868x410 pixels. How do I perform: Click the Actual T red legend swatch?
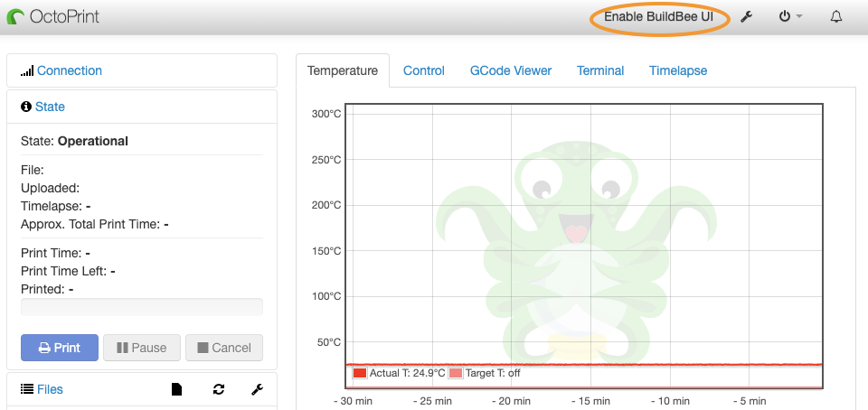(x=360, y=373)
